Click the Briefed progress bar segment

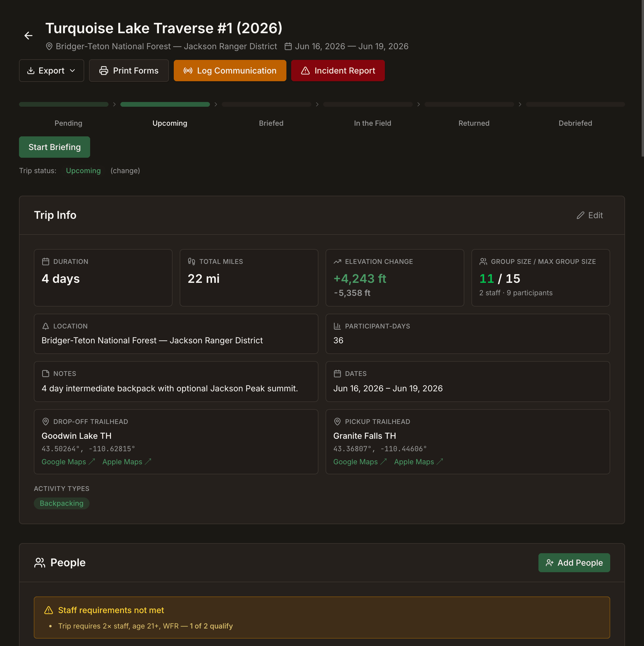click(267, 104)
